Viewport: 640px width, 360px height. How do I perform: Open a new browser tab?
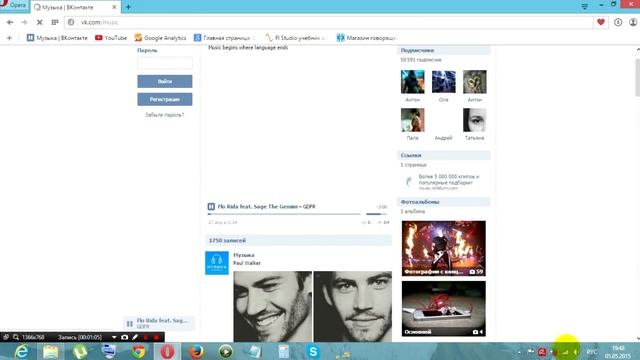click(x=128, y=7)
